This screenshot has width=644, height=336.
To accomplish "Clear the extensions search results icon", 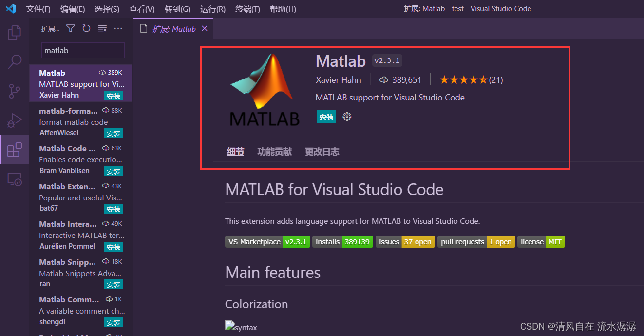I will point(102,29).
